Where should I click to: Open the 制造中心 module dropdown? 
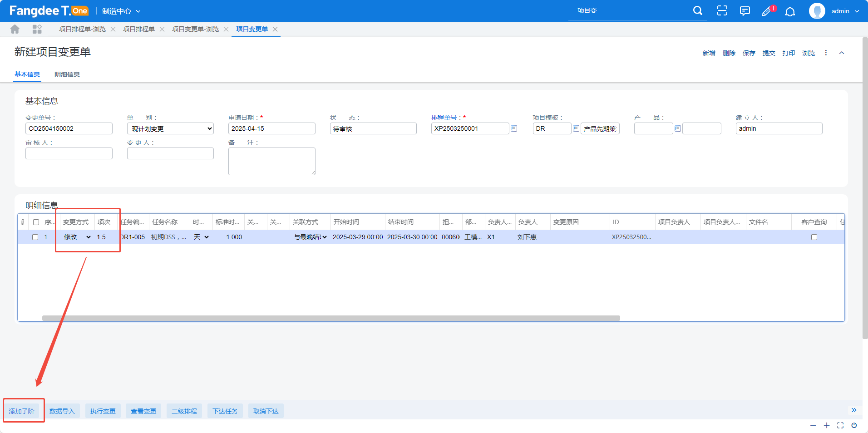click(x=121, y=11)
